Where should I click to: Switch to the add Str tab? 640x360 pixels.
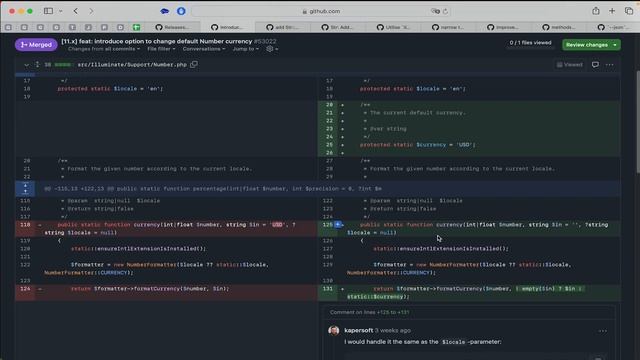282,27
